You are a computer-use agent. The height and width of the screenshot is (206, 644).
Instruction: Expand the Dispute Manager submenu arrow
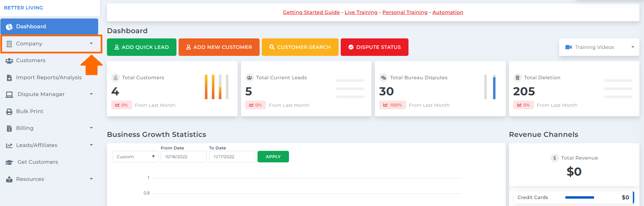point(91,94)
